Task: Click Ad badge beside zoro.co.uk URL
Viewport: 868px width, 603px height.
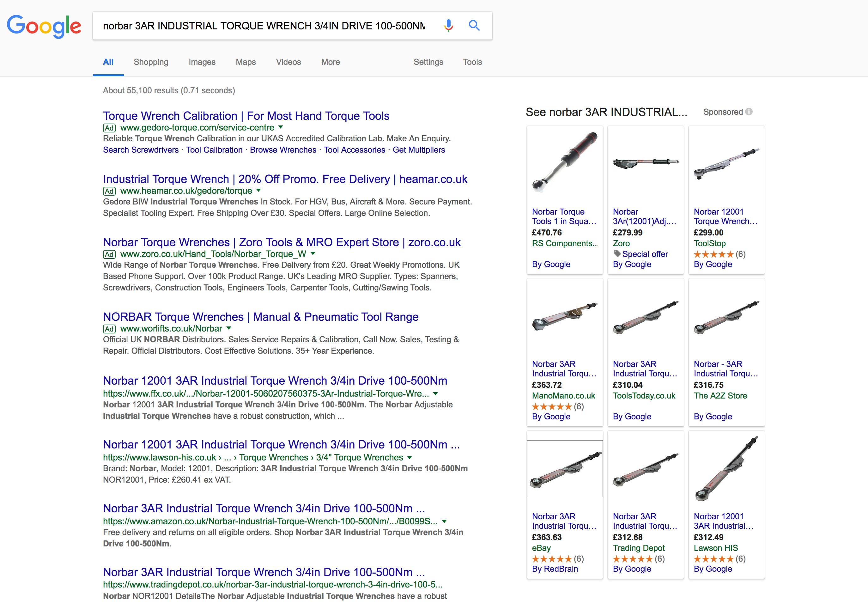Action: [109, 254]
